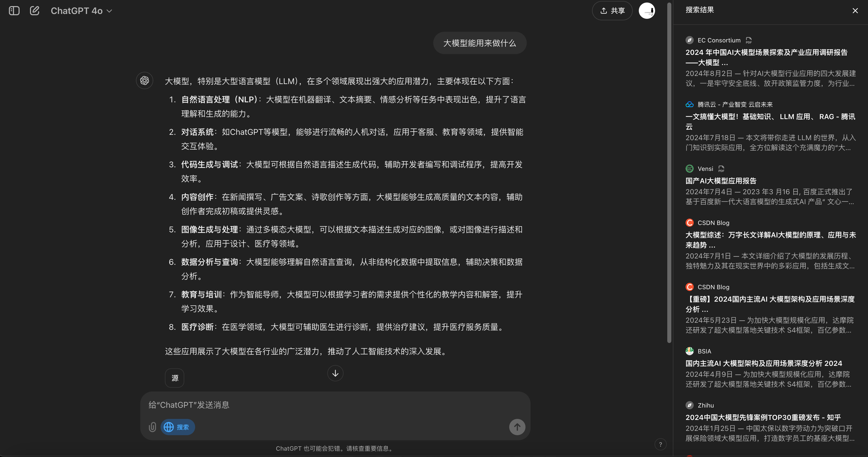This screenshot has width=868, height=457.
Task: Click the Zhihu source favicon
Action: (x=689, y=405)
